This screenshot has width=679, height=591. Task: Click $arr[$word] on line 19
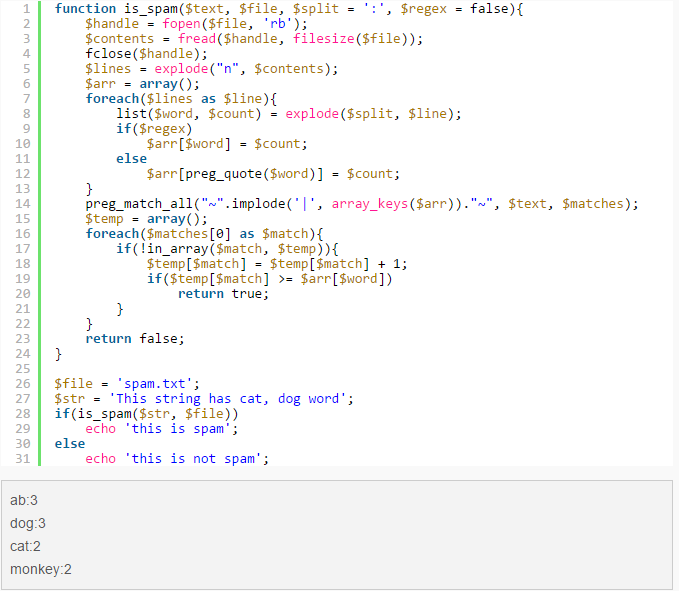[x=343, y=279]
